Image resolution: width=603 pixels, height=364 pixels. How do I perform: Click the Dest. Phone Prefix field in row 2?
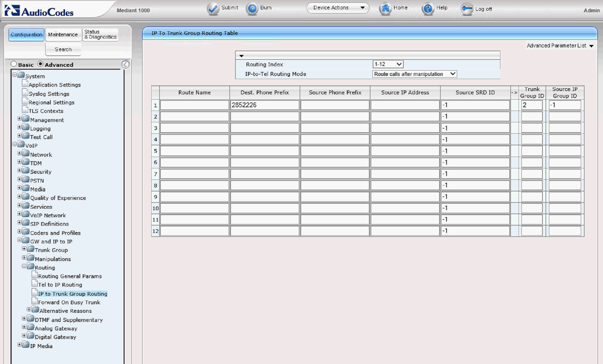click(x=264, y=116)
